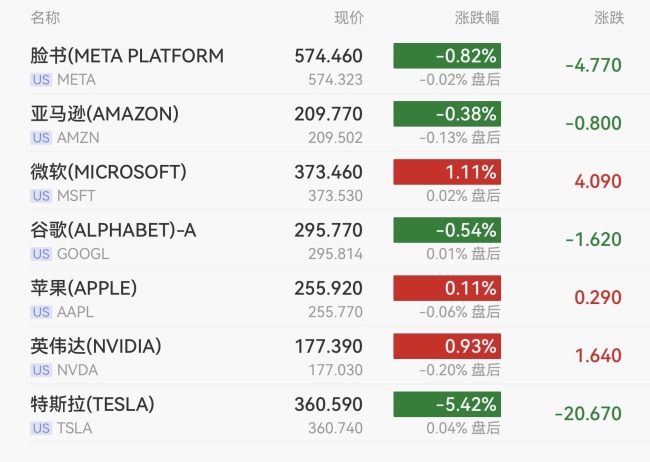Click Alphabet's change value -1.620

pos(593,240)
